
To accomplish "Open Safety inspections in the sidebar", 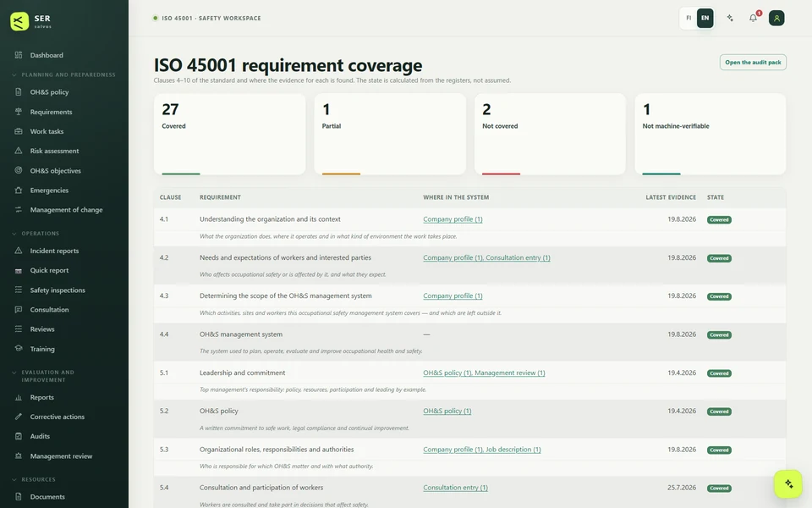I will 58,290.
